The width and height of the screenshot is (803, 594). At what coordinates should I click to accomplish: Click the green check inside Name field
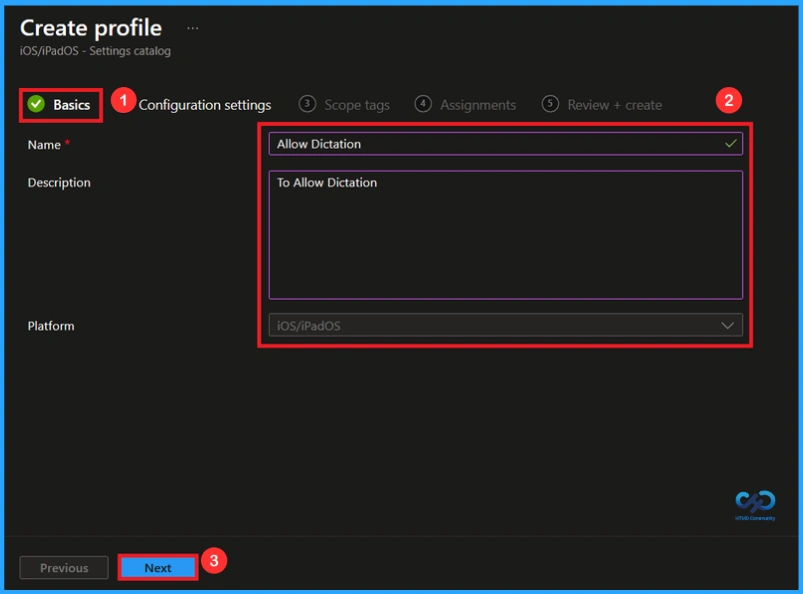pyautogui.click(x=729, y=143)
